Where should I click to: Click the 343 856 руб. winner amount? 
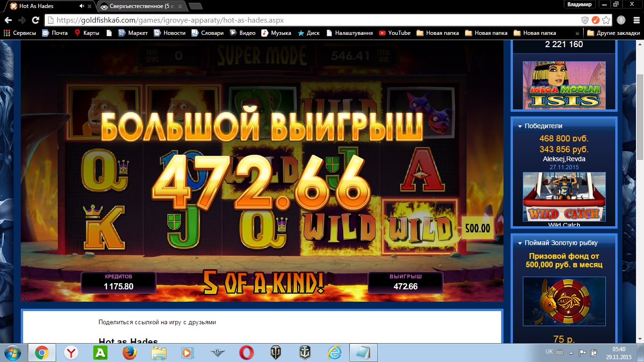564,149
